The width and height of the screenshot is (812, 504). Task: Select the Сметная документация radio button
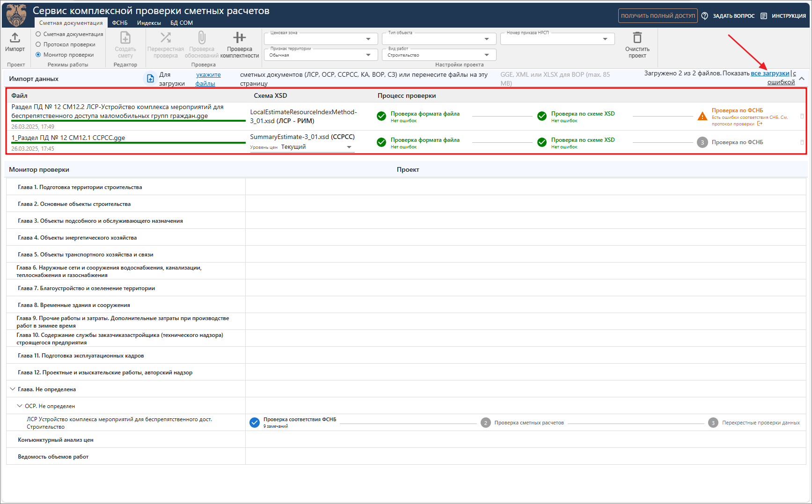[38, 34]
